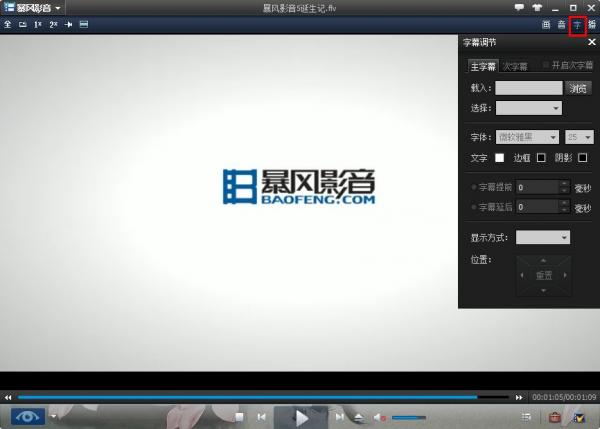Click the checkmark icon in bottom corner

(579, 418)
